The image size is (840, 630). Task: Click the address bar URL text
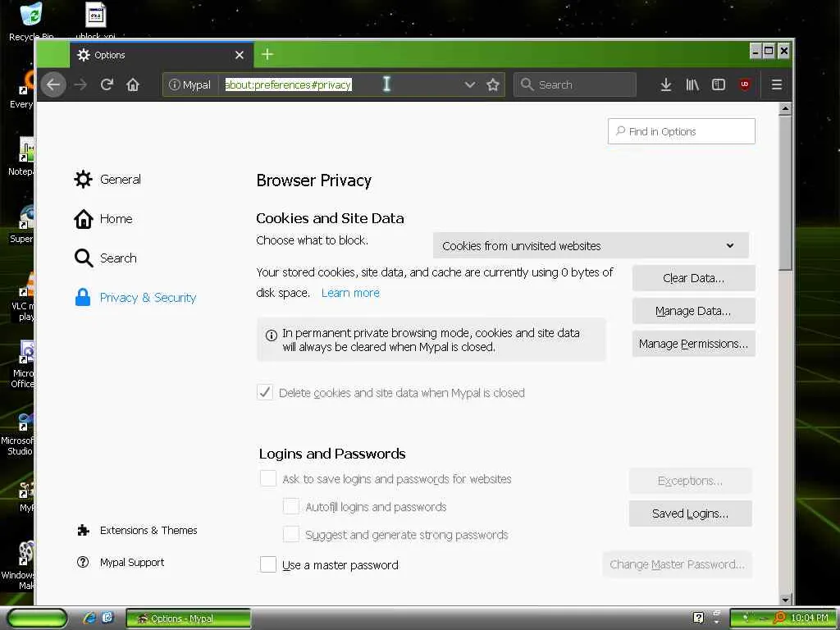click(x=288, y=84)
